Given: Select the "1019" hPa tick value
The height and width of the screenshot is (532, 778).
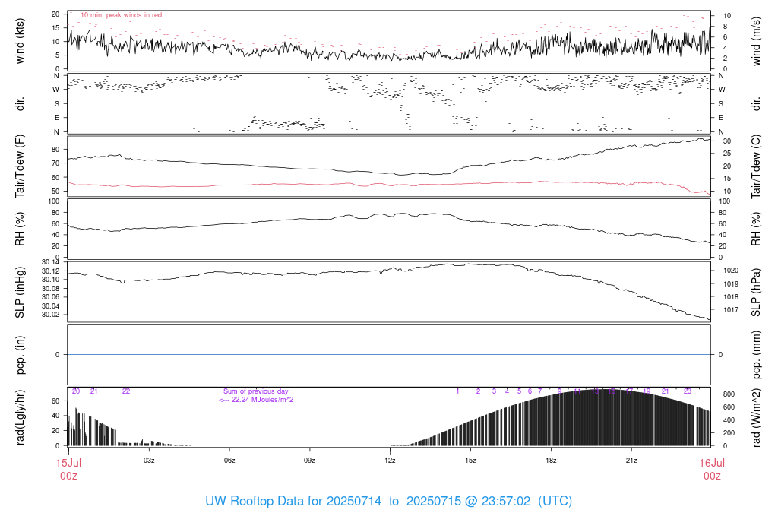Looking at the screenshot, I should pos(731,284).
